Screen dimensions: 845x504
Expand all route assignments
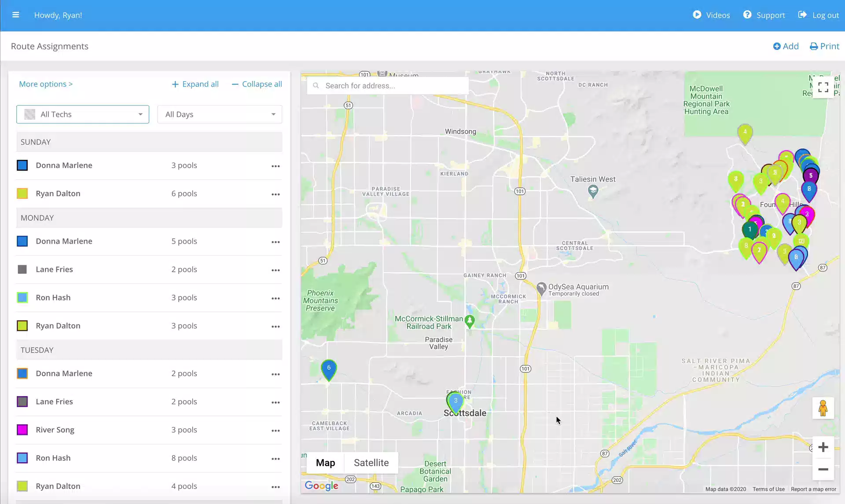point(195,84)
